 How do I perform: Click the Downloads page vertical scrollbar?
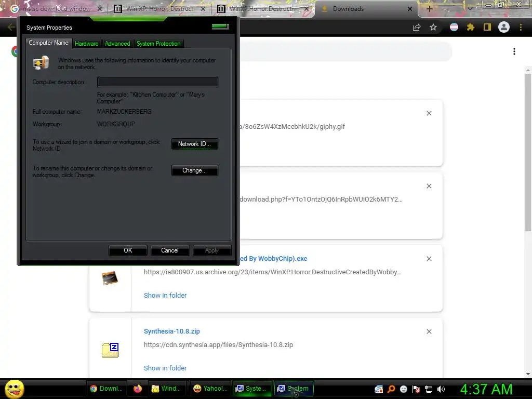pyautogui.click(x=528, y=152)
